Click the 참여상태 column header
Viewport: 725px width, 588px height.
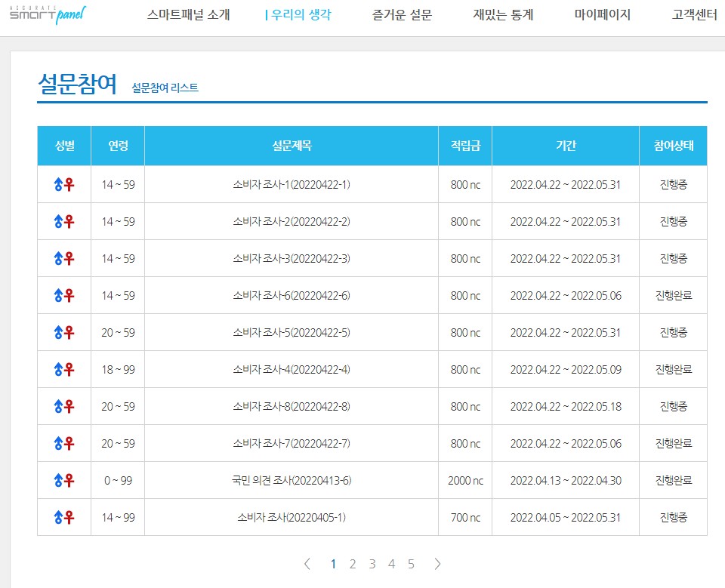click(x=673, y=146)
